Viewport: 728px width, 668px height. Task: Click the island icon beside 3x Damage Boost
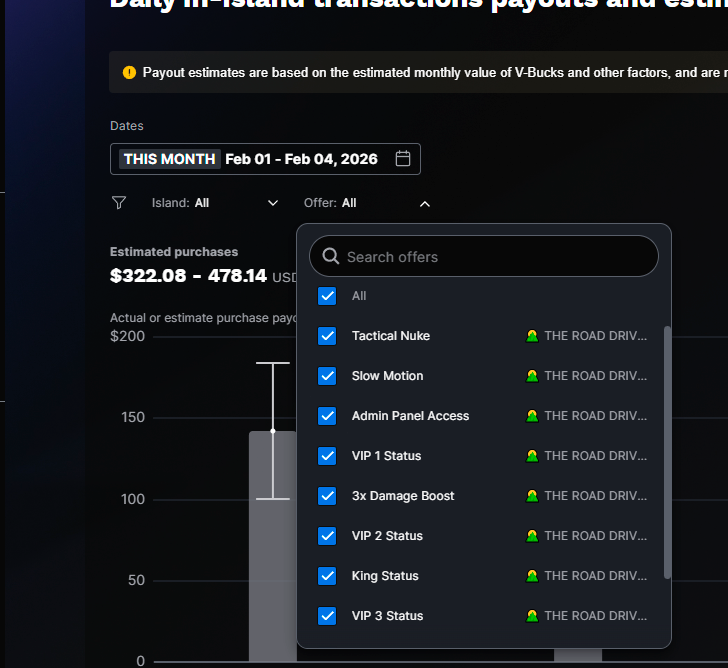point(532,496)
